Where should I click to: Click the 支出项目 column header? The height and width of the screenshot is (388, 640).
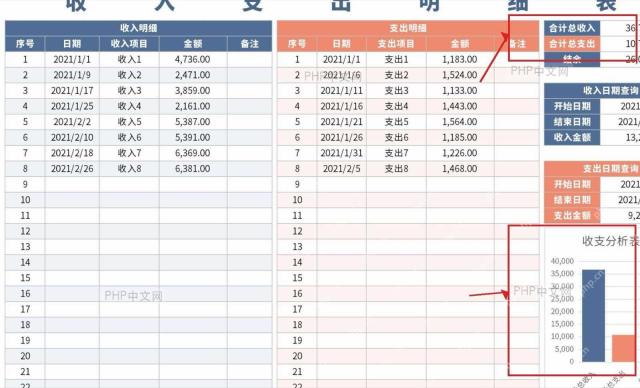tap(396, 44)
